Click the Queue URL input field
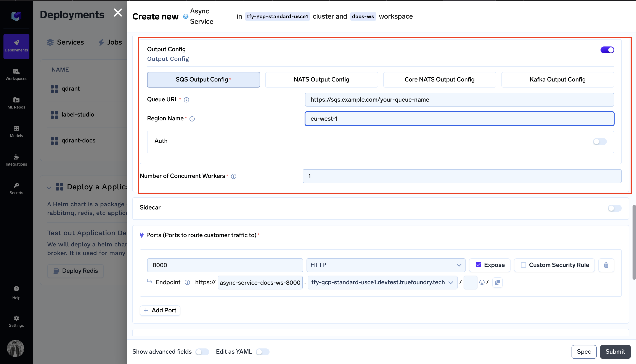This screenshot has width=636, height=364. (x=459, y=99)
